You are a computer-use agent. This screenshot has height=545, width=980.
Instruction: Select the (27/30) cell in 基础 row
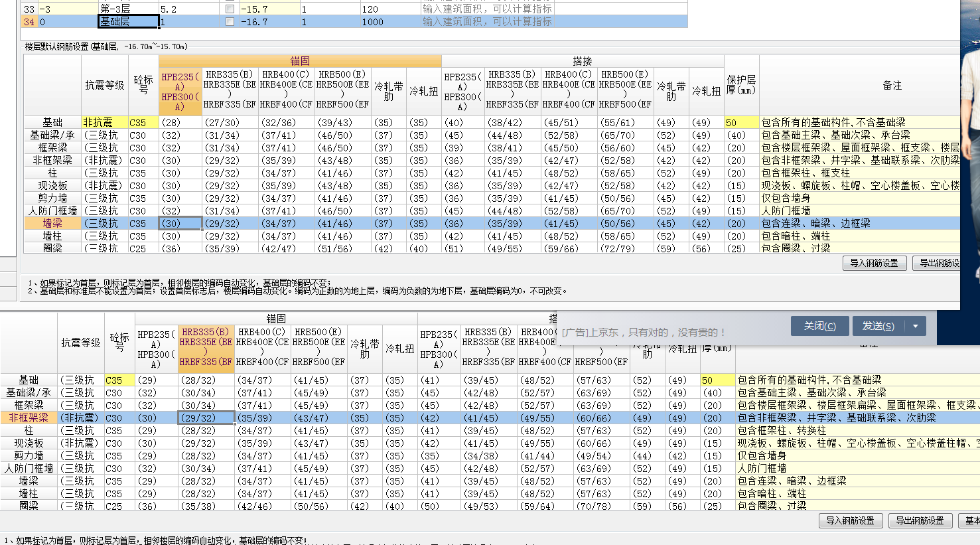(x=230, y=123)
